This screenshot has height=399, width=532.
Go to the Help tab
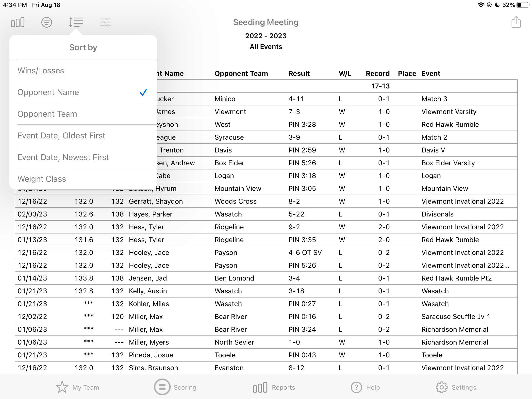click(365, 387)
